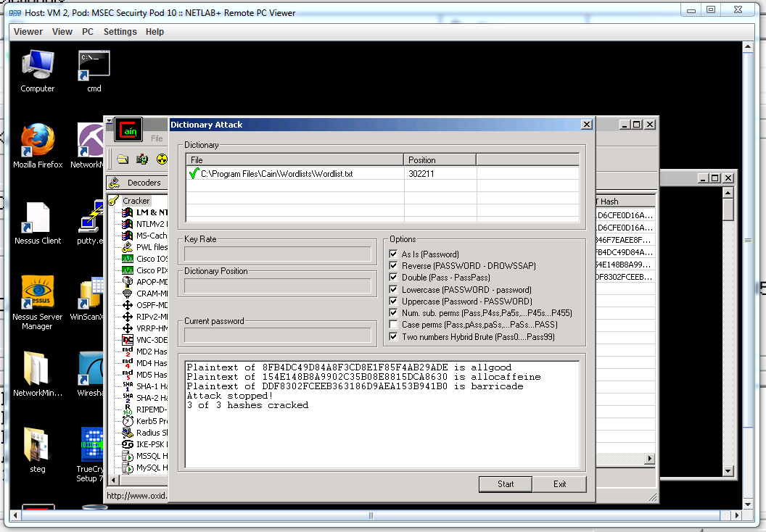The height and width of the screenshot is (532, 766).
Task: Click the Key Rate field
Action: click(x=278, y=254)
